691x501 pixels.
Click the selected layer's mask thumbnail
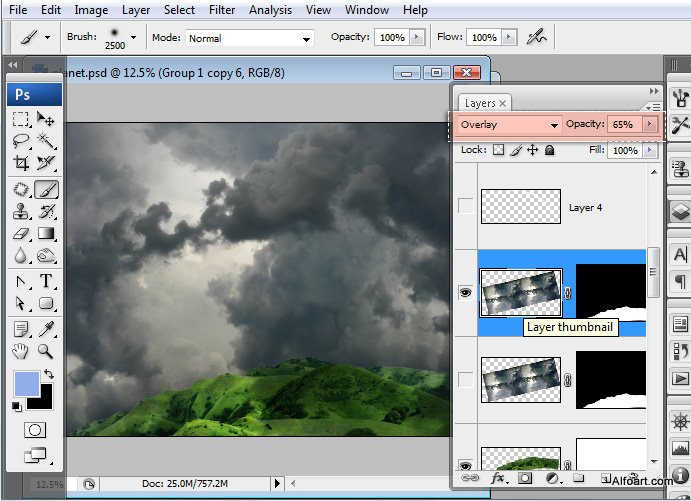coord(612,292)
